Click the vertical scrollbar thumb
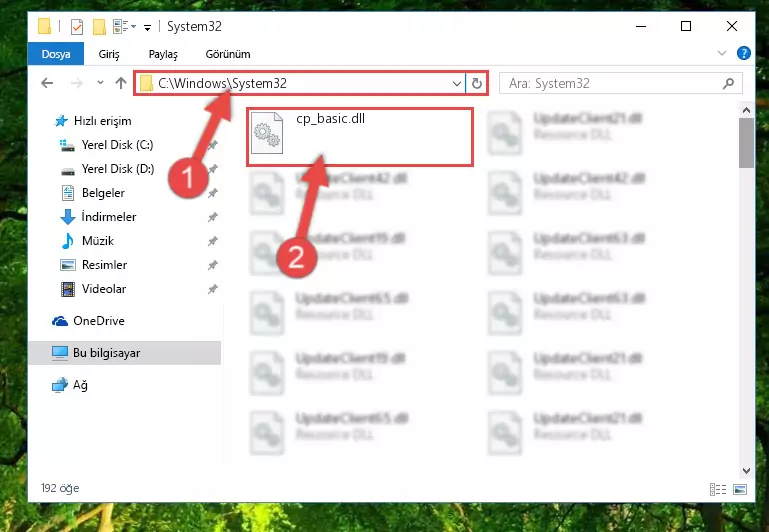Viewport: 769px width, 532px height. 746,143
